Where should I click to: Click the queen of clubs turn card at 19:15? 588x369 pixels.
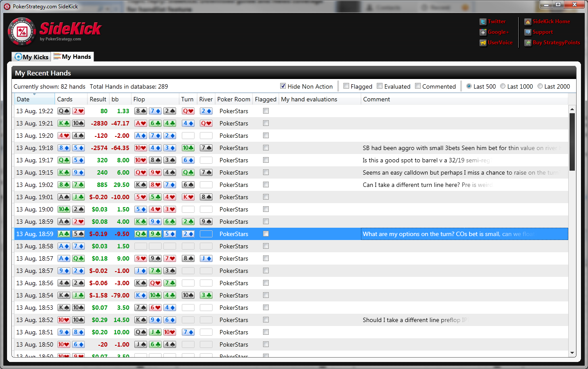188,172
